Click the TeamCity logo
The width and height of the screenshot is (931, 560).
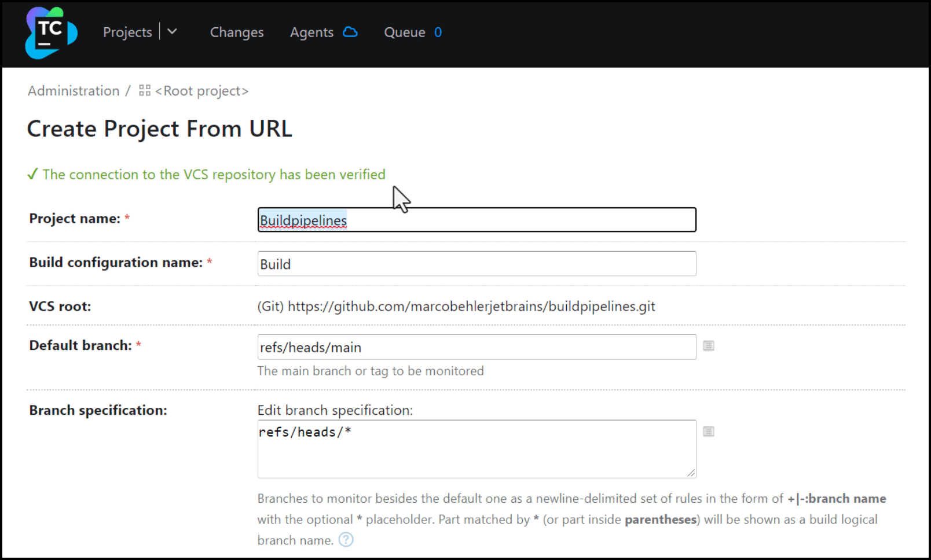[51, 33]
